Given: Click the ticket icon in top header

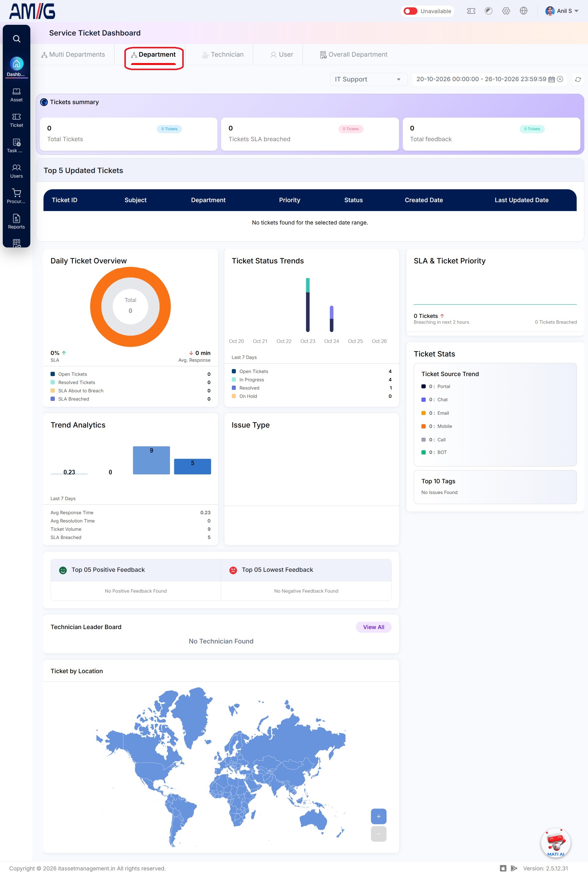Looking at the screenshot, I should point(471,11).
